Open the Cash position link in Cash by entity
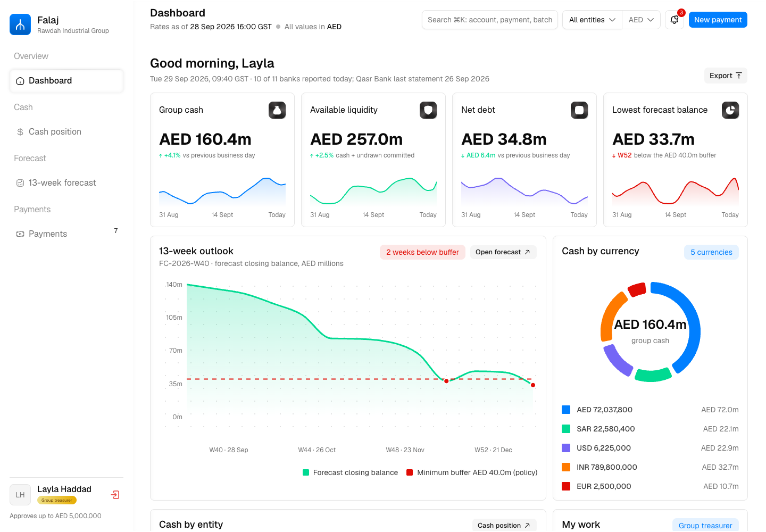The width and height of the screenshot is (766, 532). coord(504,525)
